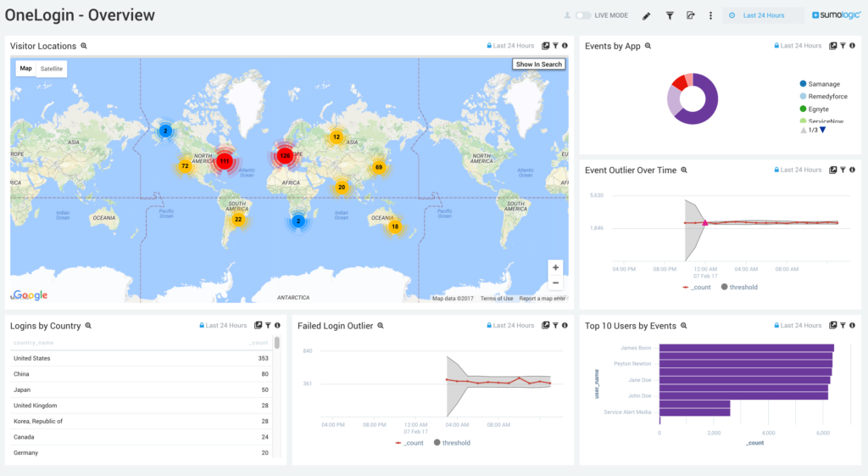Open search for the Events by App panel
Image resolution: width=868 pixels, height=476 pixels.
648,46
